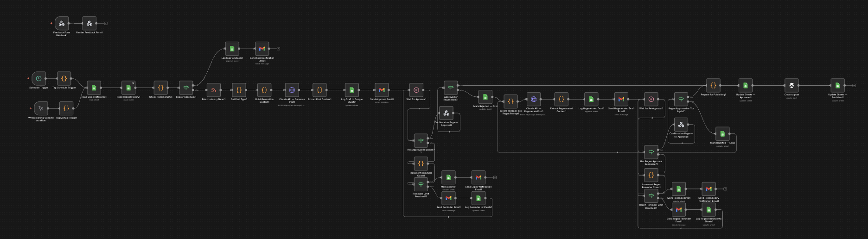Image resolution: width=868 pixels, height=239 pixels.
Task: Select the Increment Reminder Count1 code node
Action: pyautogui.click(x=421, y=164)
